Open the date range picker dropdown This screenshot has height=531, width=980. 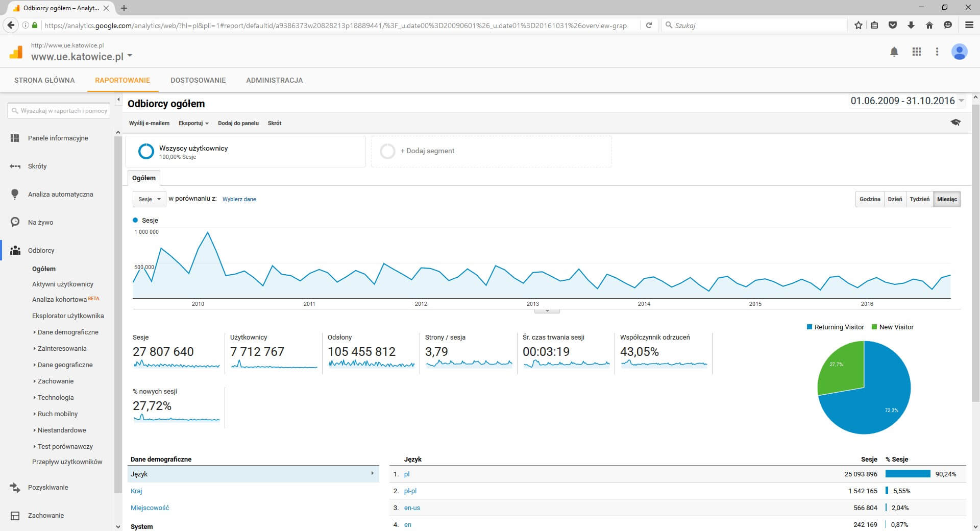coord(907,101)
